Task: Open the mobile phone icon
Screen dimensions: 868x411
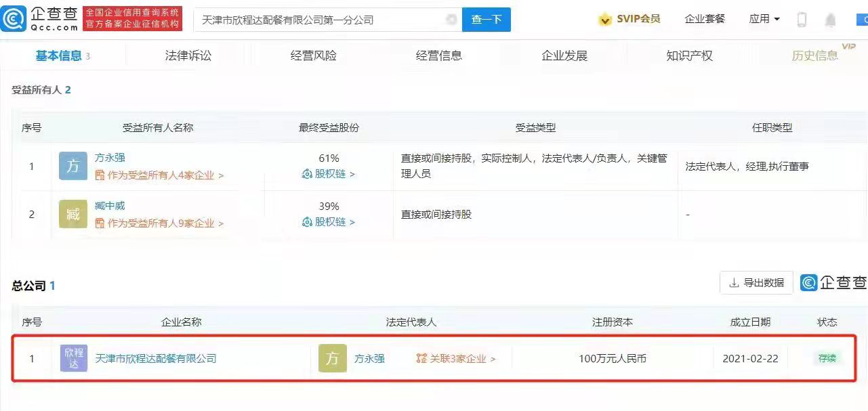Action: (x=802, y=20)
